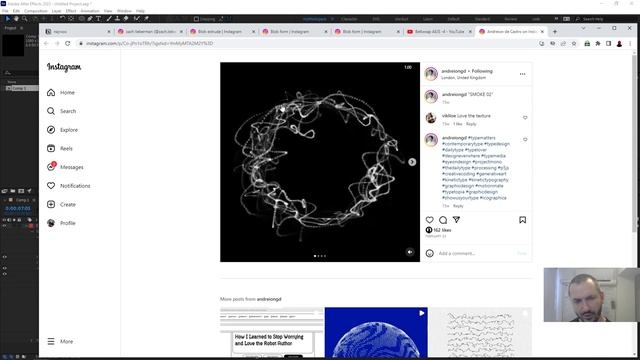Open a new Chrome tab with plus button
640x360 pixels.
pos(555,31)
